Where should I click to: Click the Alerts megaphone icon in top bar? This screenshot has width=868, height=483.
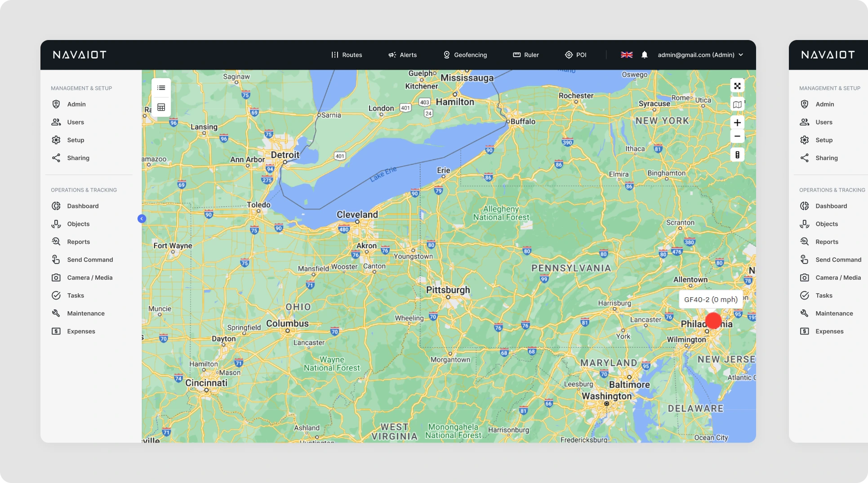pyautogui.click(x=392, y=55)
